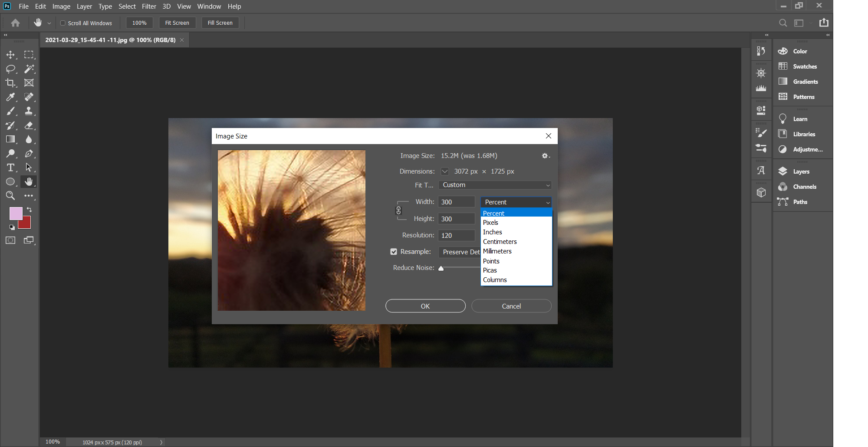Open Image Size settings gear
The width and height of the screenshot is (868, 447).
[545, 156]
